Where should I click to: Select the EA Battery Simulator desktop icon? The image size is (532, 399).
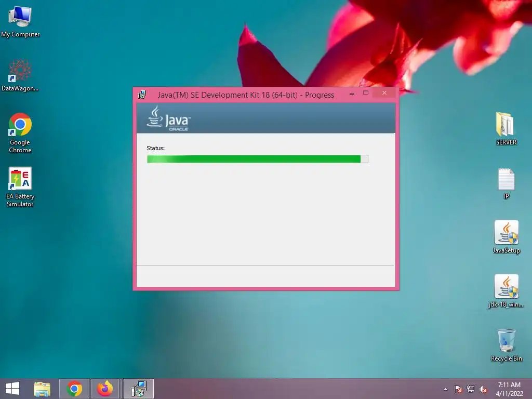pos(20,187)
